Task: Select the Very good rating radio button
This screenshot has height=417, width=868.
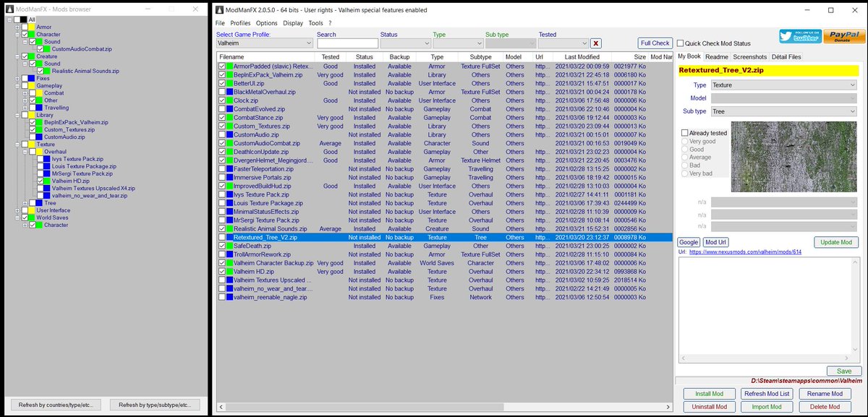Action: [x=685, y=142]
